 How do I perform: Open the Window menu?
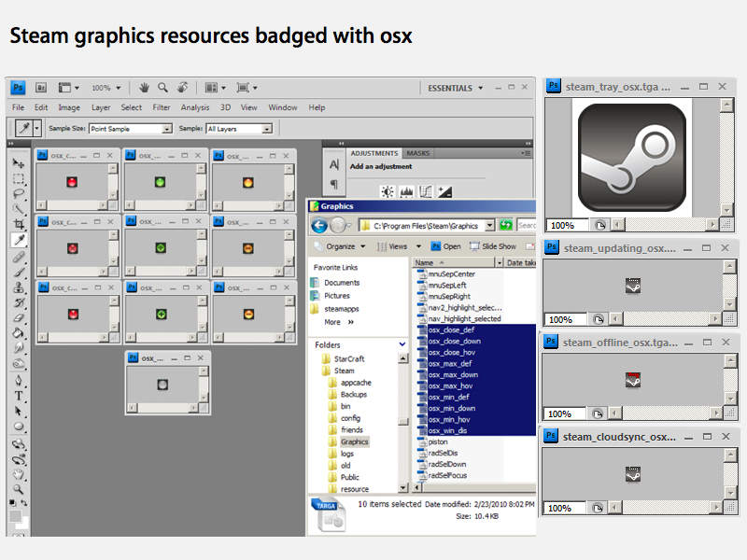[x=283, y=107]
